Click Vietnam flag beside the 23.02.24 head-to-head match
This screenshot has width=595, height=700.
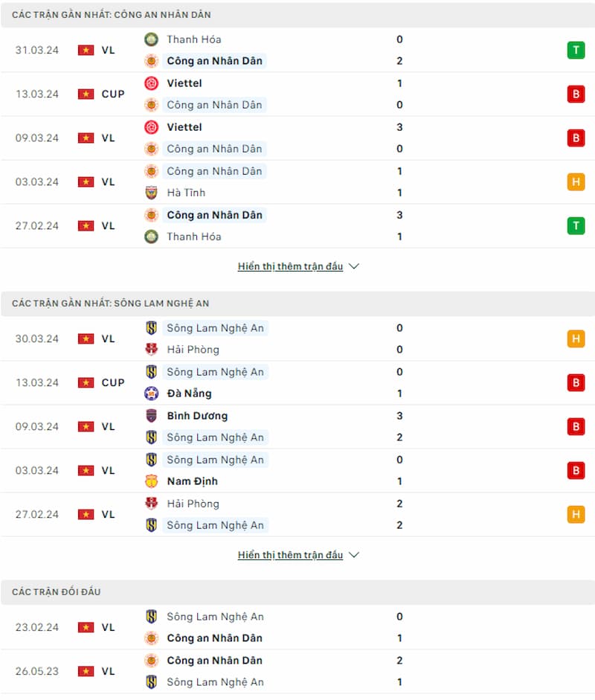[x=86, y=627]
